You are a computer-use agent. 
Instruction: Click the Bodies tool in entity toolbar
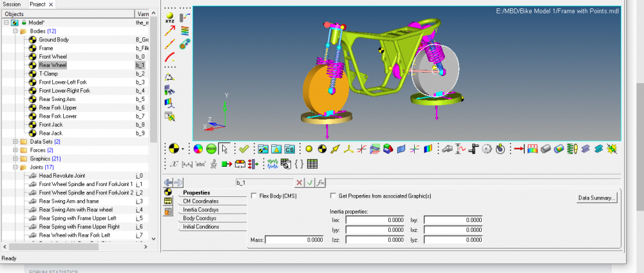click(323, 149)
